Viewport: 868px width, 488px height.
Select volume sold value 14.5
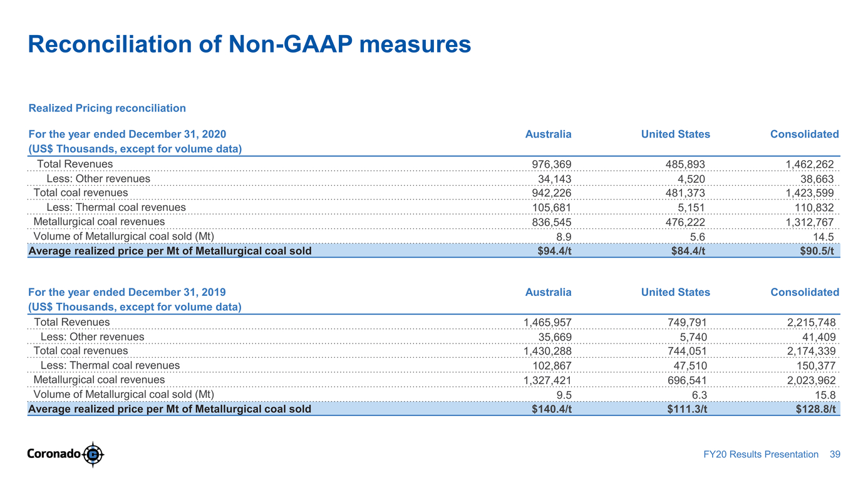pos(824,238)
